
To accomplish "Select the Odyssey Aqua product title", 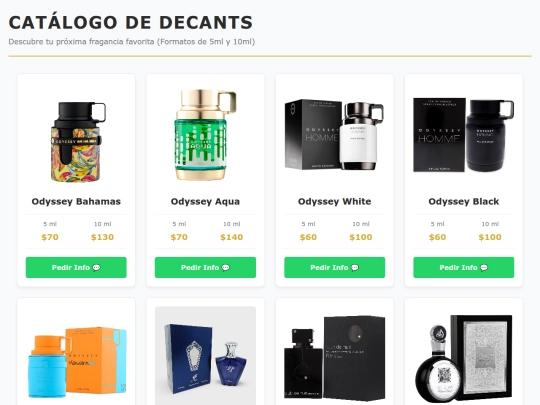I will point(205,201).
